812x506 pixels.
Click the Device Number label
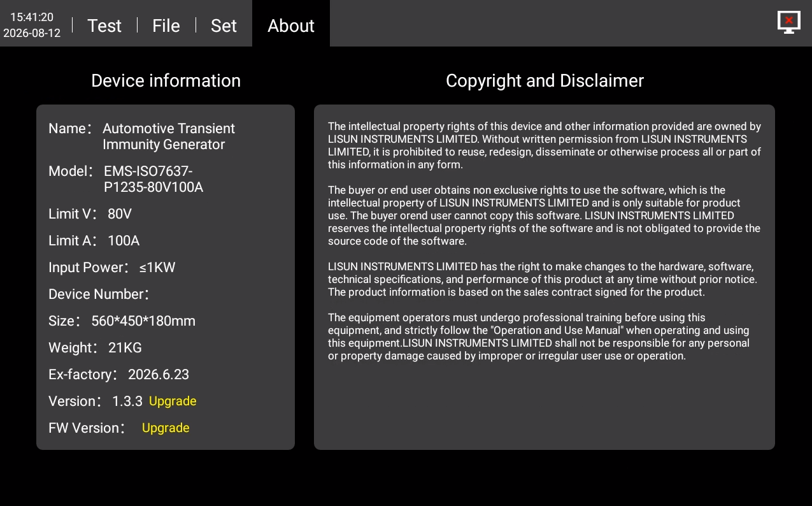point(99,294)
